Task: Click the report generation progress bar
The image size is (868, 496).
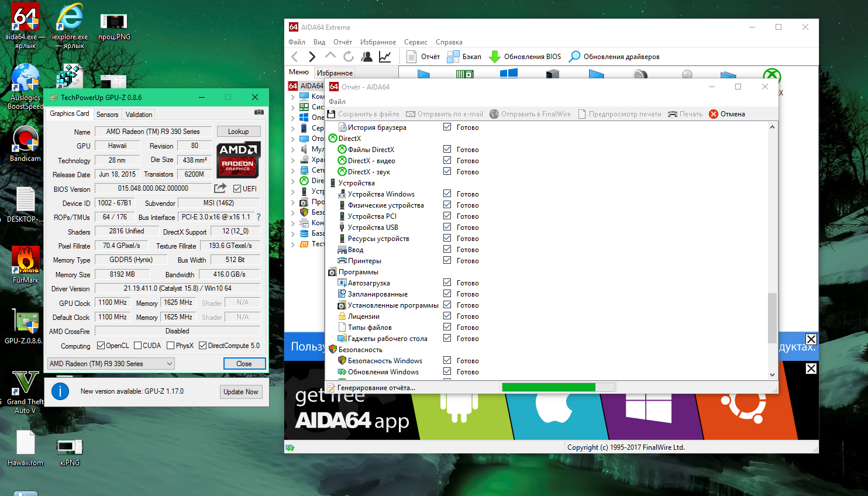Action: coord(559,387)
